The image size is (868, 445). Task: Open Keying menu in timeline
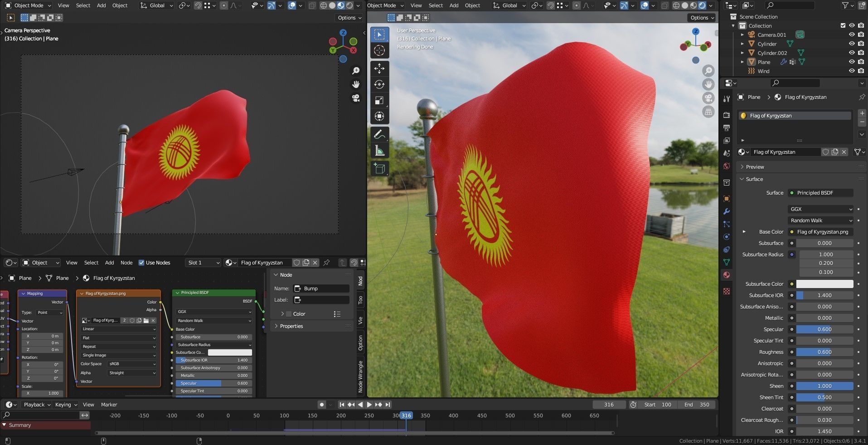(66, 405)
